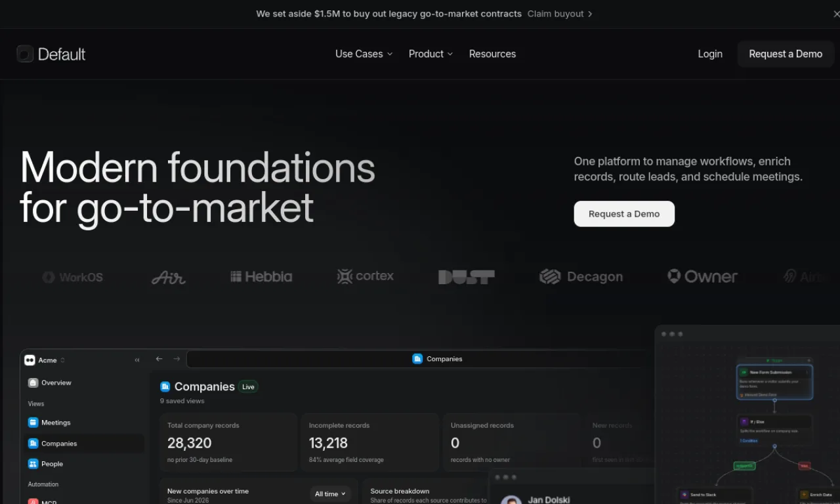Click the Automation section label
Image resolution: width=840 pixels, height=504 pixels.
pos(43,484)
